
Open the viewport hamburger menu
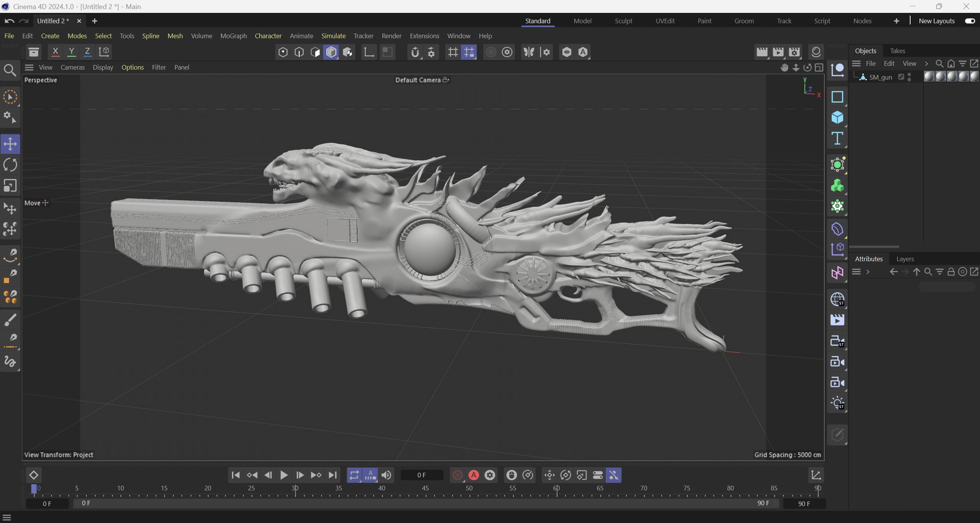click(29, 67)
